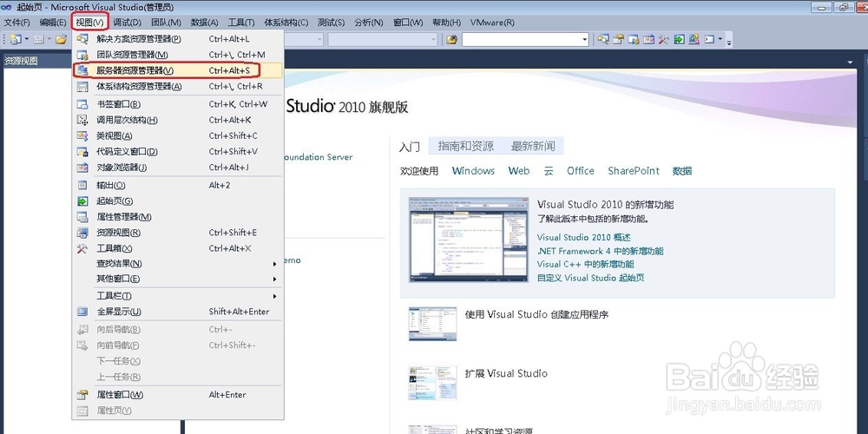Screen dimensions: 868x434
Task: Select 代码定义窗口(D) menu entry
Action: (178, 151)
